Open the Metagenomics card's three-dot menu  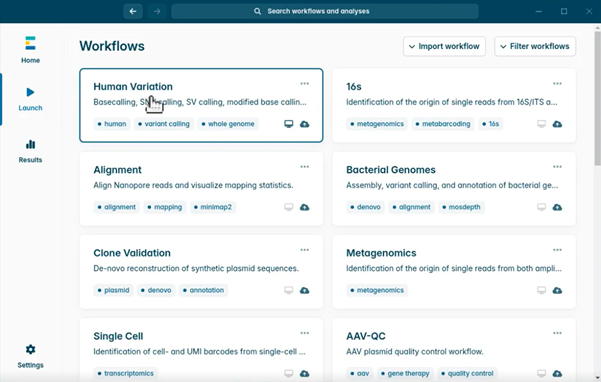[557, 250]
